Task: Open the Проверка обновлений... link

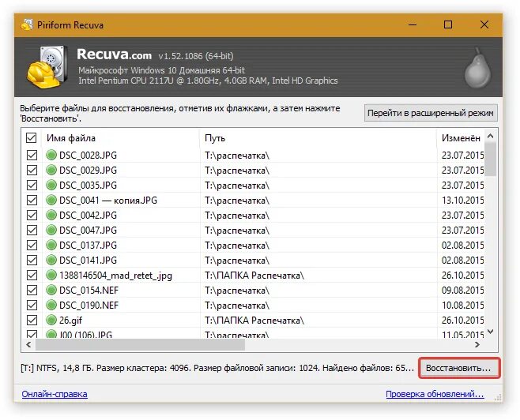Action: tap(435, 394)
